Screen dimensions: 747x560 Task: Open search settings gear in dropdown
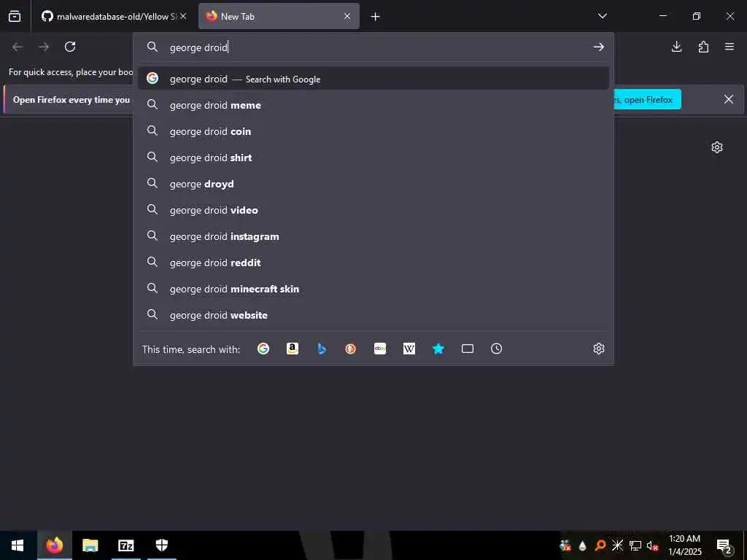click(599, 349)
